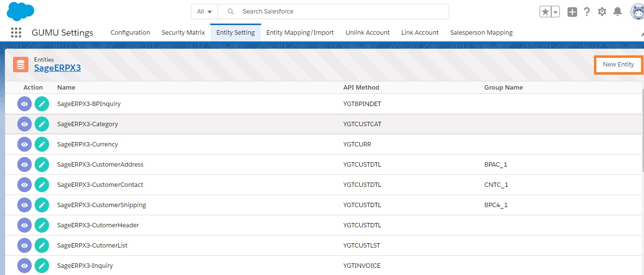The width and height of the screenshot is (644, 275).
Task: View the SageERPX3-CustomerContact entity eye icon
Action: 25,184
